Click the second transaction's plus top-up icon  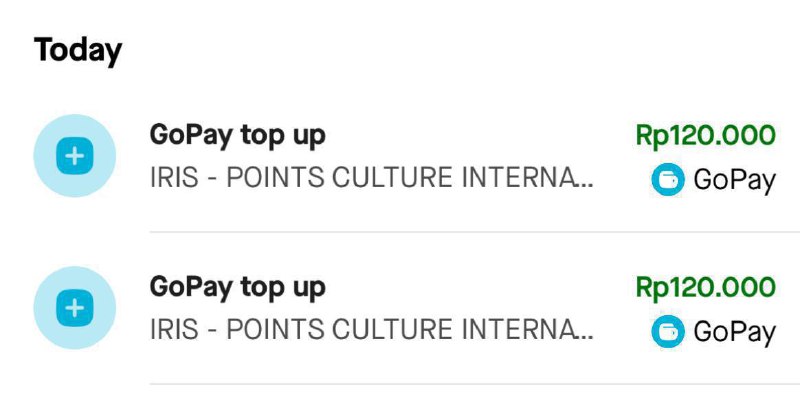[x=74, y=308]
